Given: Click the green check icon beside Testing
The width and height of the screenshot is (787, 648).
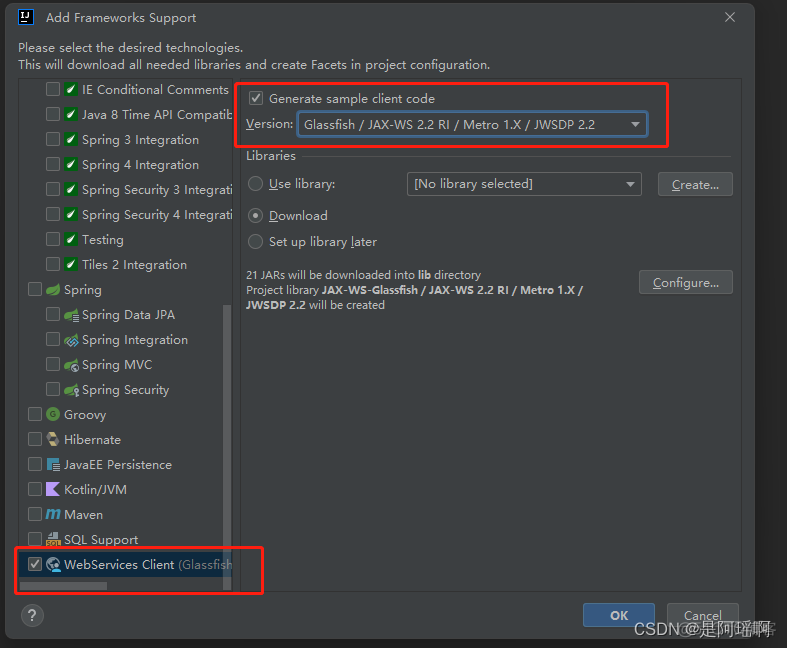Looking at the screenshot, I should click(71, 239).
